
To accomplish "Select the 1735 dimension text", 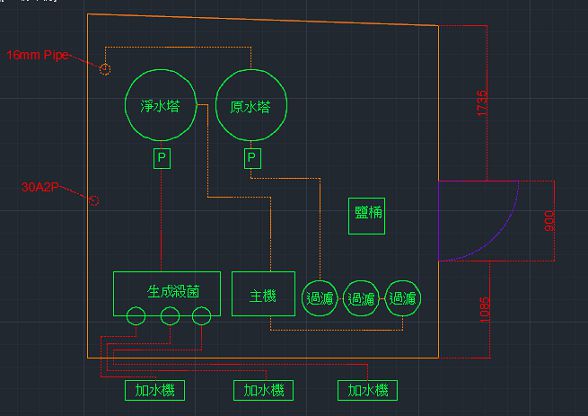I will click(483, 102).
